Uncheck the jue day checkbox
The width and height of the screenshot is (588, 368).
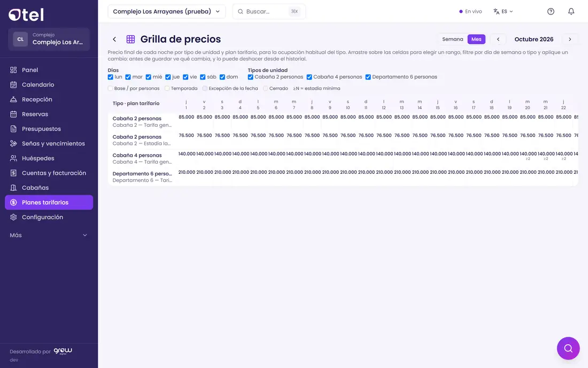pos(168,77)
